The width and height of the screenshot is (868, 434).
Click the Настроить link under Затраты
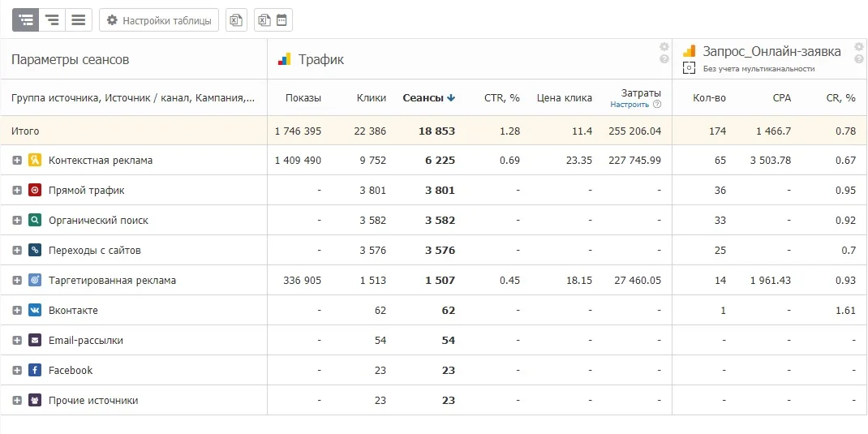click(630, 104)
